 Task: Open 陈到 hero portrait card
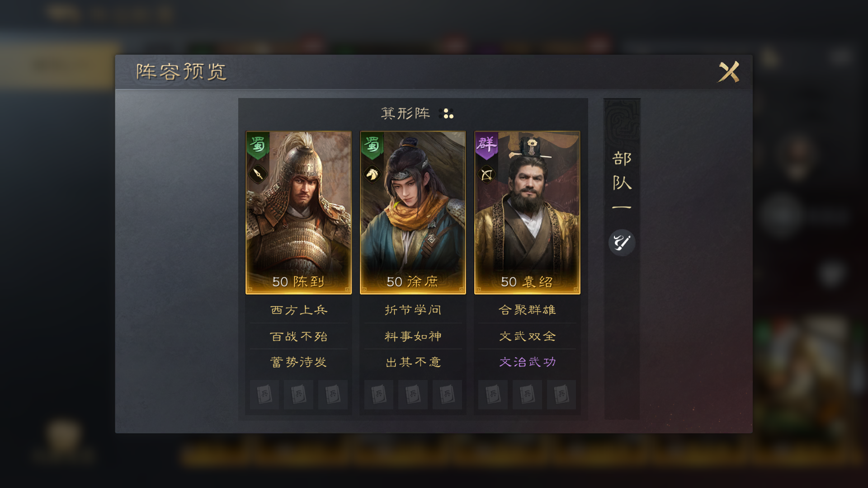click(298, 212)
